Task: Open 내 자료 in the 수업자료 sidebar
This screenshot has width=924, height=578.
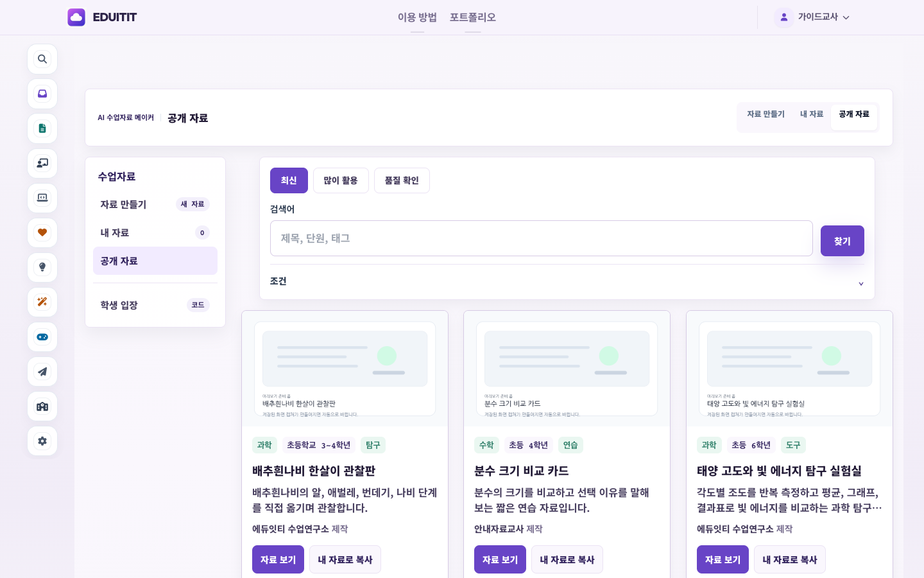Action: (155, 232)
